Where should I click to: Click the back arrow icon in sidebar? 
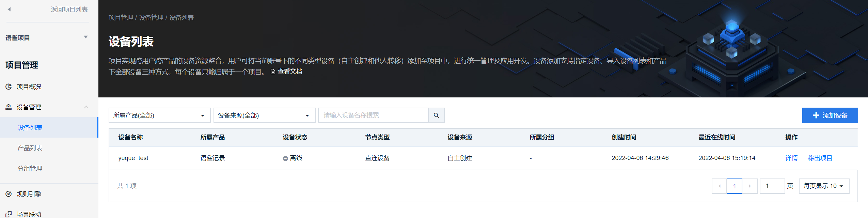coord(9,10)
